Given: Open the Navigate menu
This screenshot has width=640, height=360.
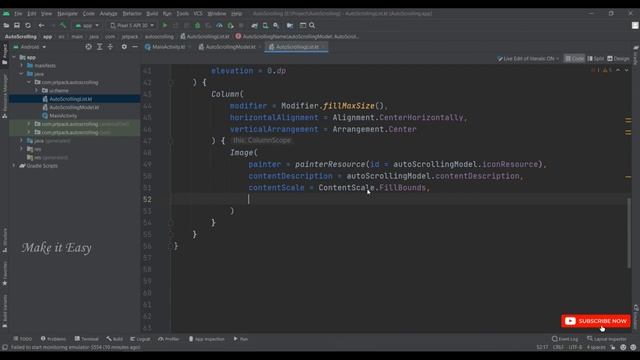Looking at the screenshot, I should pos(67,13).
